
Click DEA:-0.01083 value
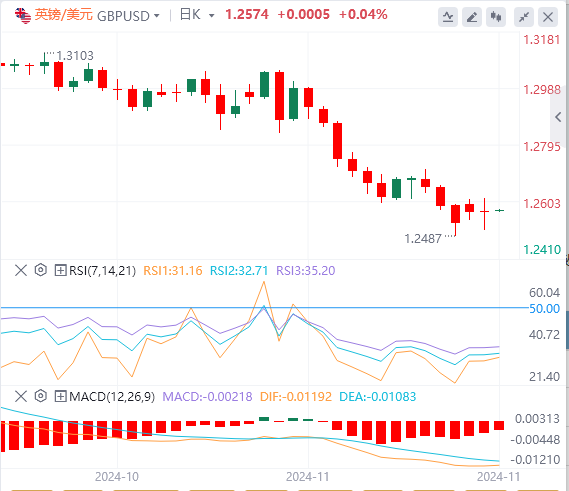point(377,397)
